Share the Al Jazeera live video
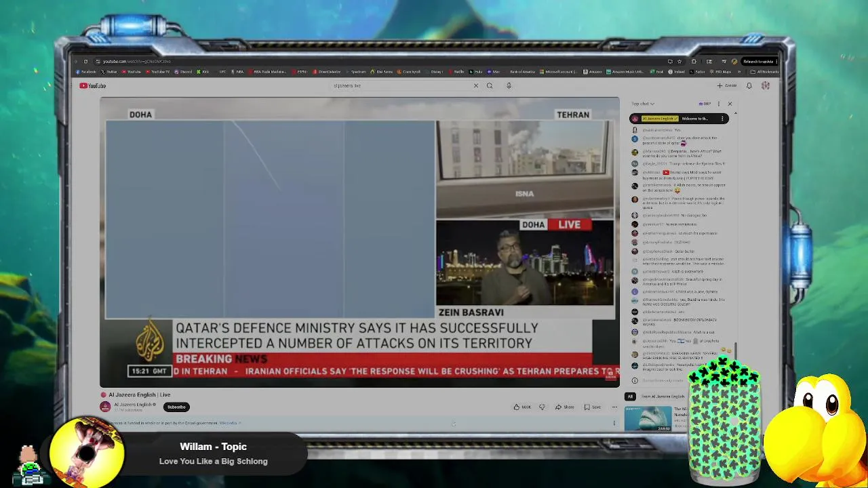This screenshot has width=868, height=488. click(x=565, y=407)
